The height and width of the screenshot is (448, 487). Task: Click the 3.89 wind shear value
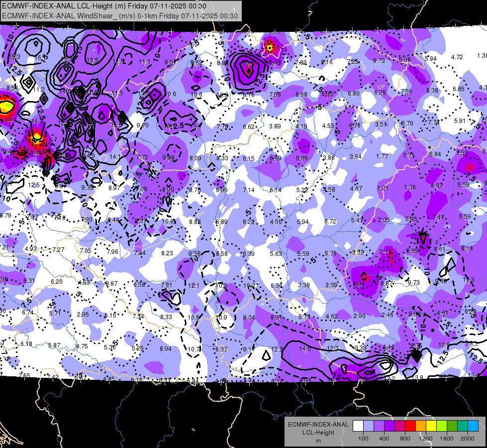coord(275,126)
